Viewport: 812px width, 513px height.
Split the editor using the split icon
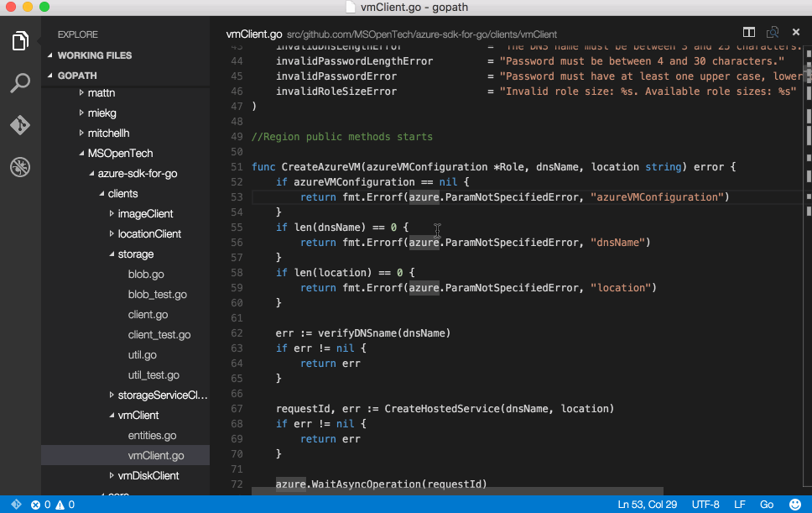[x=748, y=32]
